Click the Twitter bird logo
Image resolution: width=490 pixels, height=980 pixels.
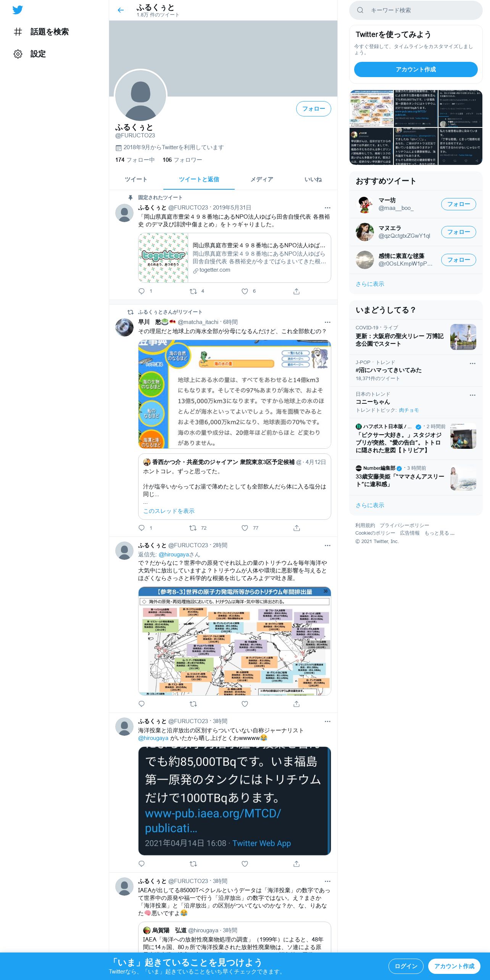tap(18, 10)
